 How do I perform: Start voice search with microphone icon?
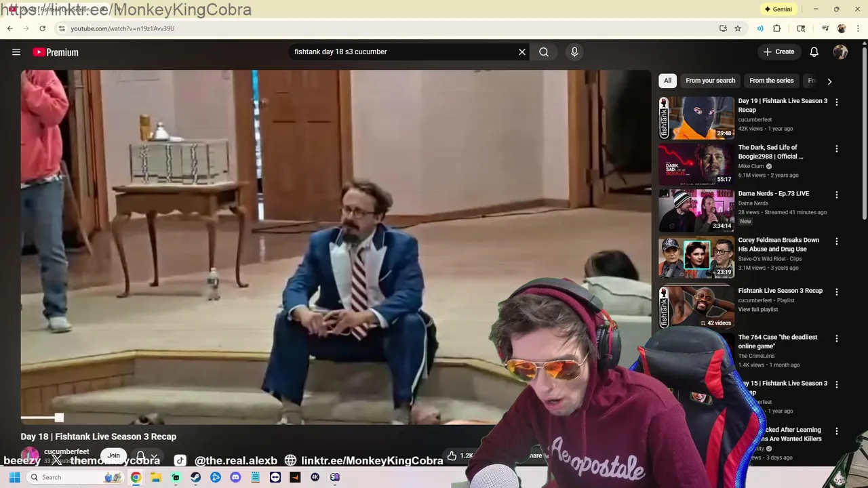574,52
